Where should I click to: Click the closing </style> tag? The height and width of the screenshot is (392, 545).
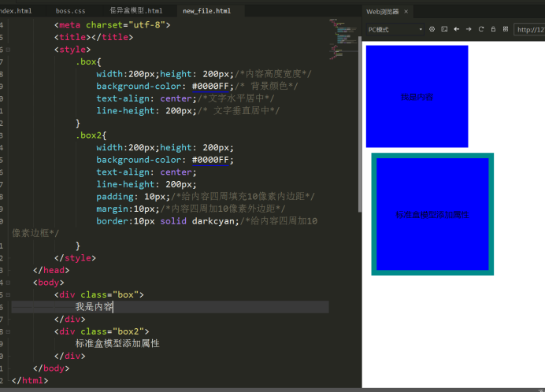pyautogui.click(x=75, y=258)
